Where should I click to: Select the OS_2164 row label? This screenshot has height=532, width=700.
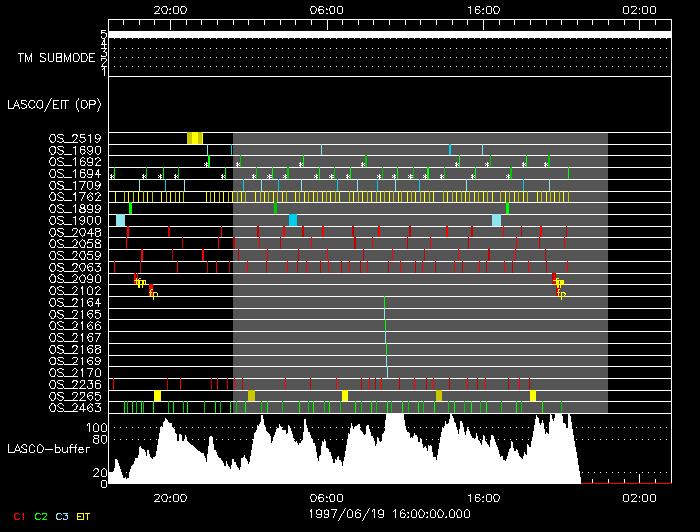tap(75, 303)
